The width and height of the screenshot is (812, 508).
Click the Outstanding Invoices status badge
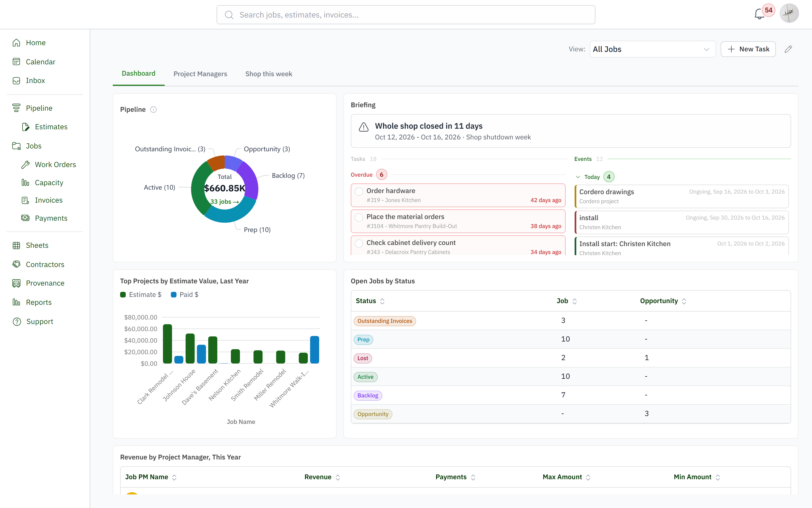click(385, 321)
